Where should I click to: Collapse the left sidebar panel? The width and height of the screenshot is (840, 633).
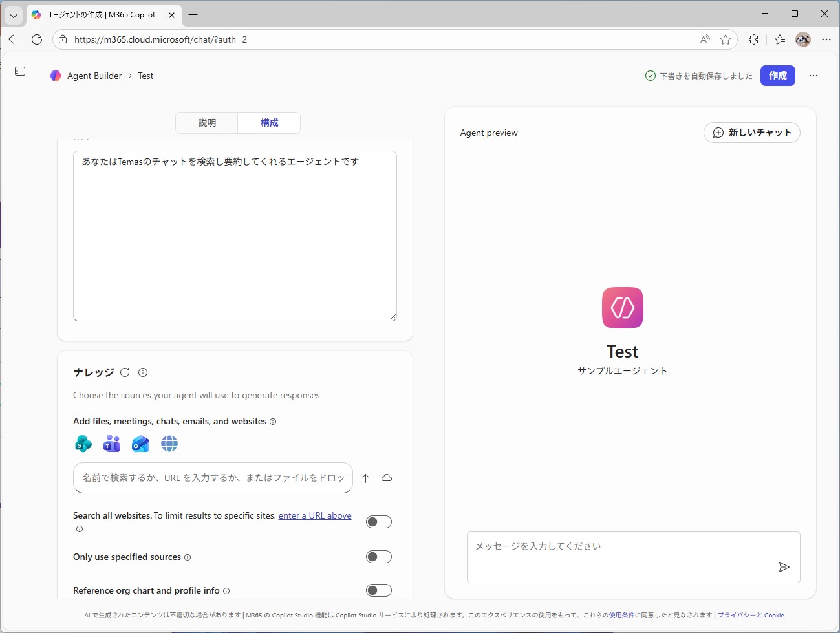[x=19, y=71]
